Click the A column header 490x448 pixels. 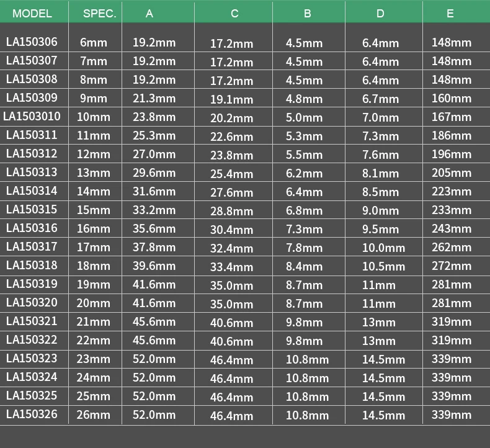pyautogui.click(x=149, y=14)
